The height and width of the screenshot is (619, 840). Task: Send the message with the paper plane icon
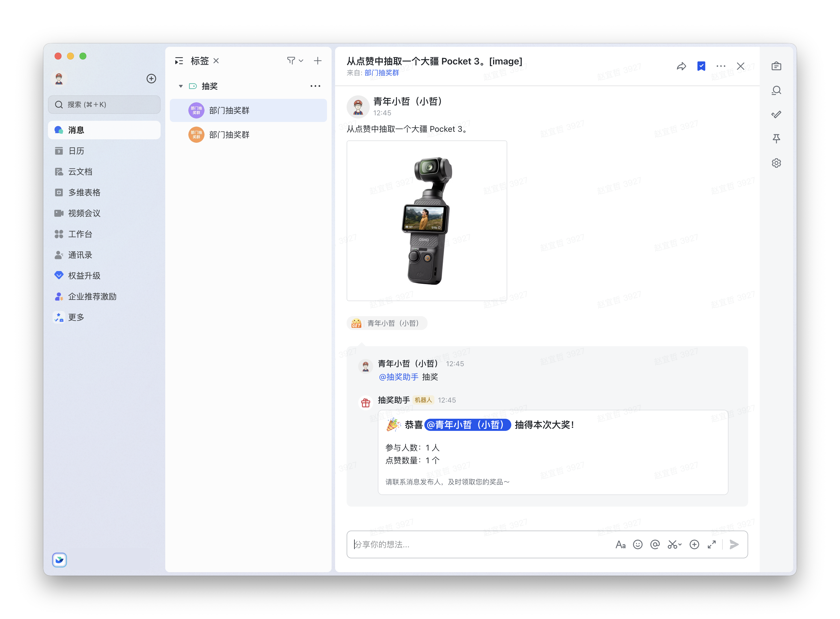[734, 544]
